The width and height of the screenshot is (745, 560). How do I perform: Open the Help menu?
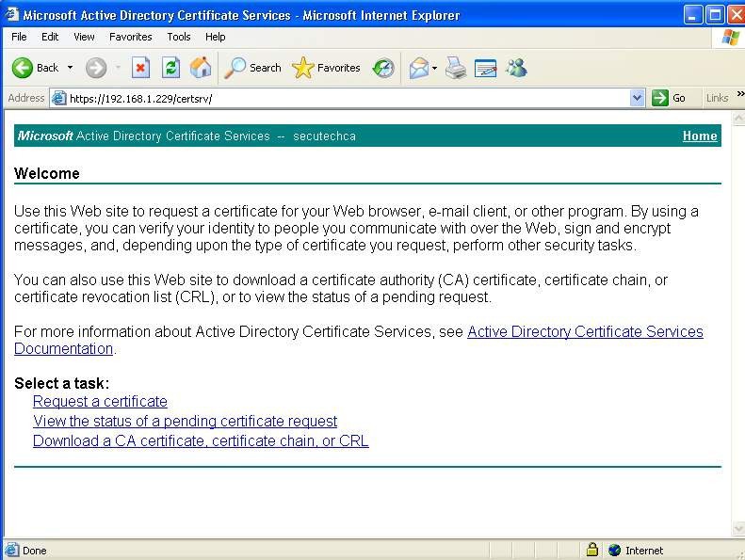coord(216,37)
